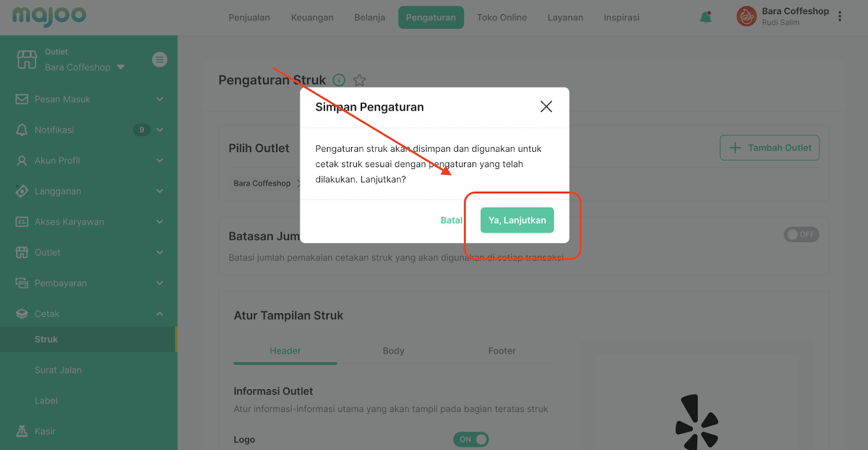Click the majoo logo
Screen dimensions: 868x450
click(49, 16)
